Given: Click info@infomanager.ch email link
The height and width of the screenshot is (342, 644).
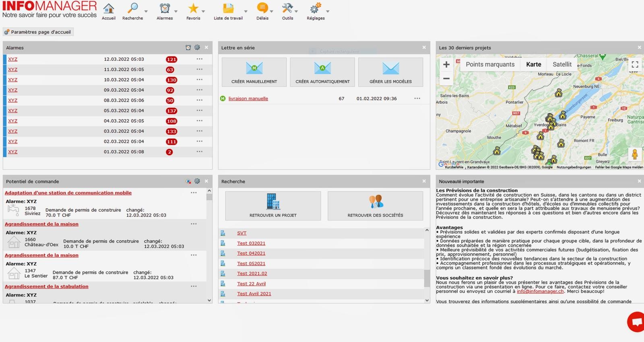Looking at the screenshot, I should pyautogui.click(x=540, y=291).
